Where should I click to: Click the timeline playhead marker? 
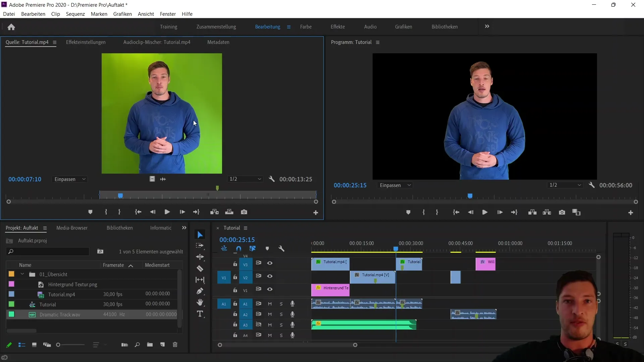click(396, 249)
